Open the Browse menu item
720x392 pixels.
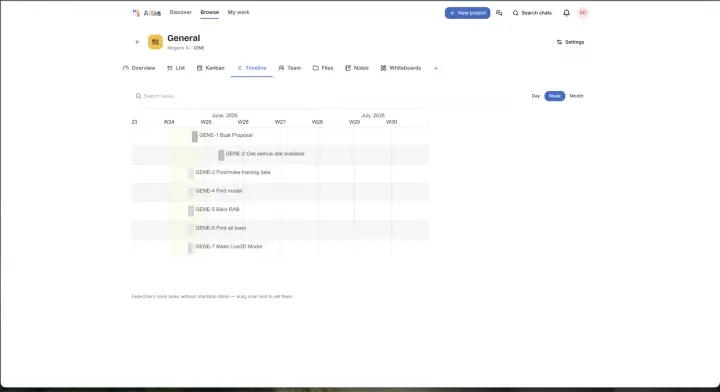[x=209, y=12]
